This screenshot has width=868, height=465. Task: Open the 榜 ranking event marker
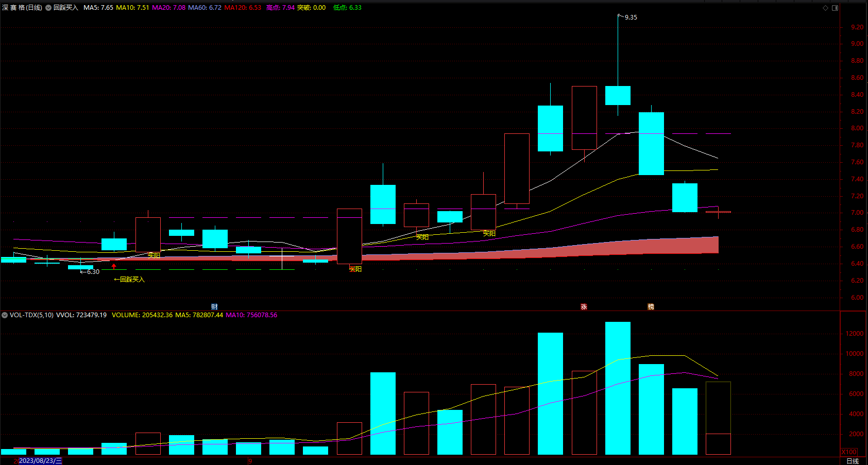tap(651, 307)
